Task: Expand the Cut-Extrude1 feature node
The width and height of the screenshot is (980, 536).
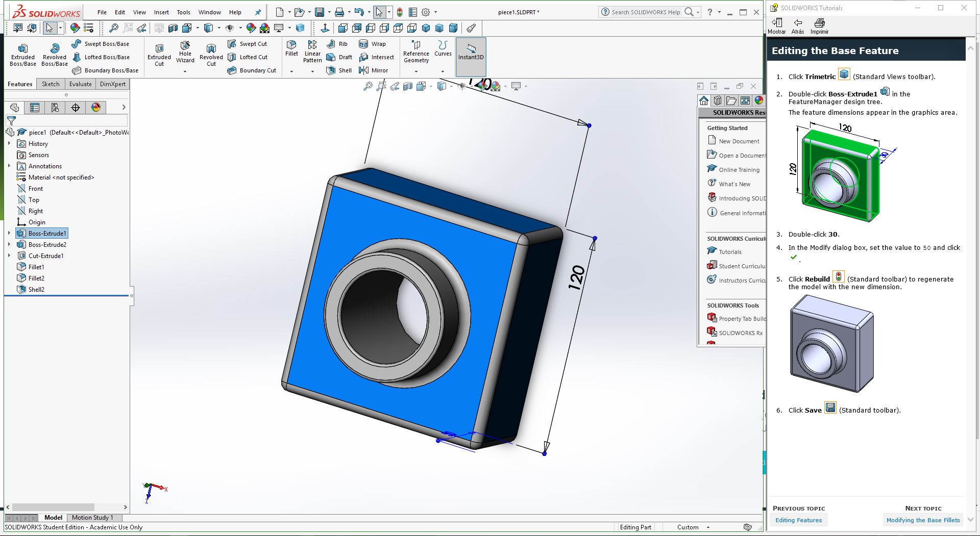Action: pos(9,256)
